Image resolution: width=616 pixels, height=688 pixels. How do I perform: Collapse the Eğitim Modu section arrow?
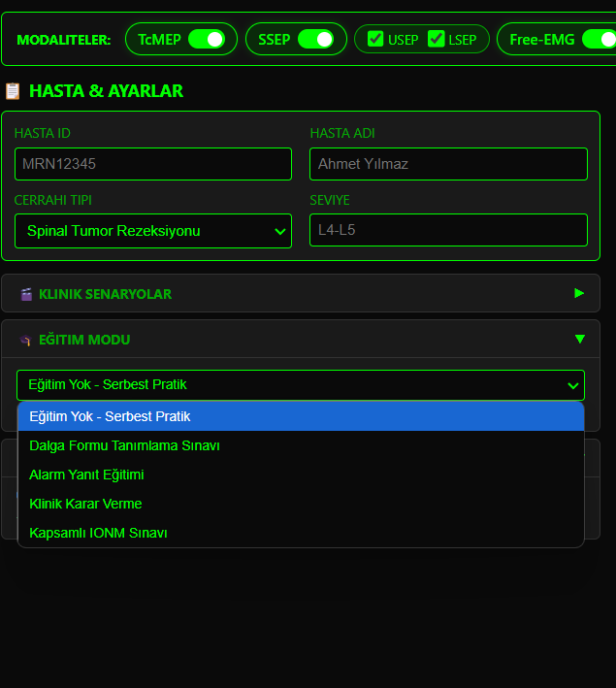pos(579,340)
